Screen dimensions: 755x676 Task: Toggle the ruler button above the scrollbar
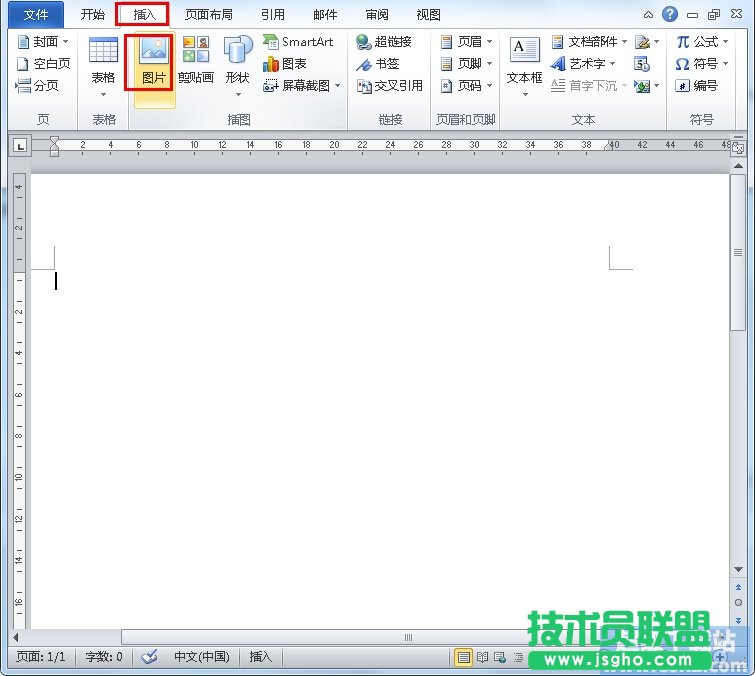[738, 149]
